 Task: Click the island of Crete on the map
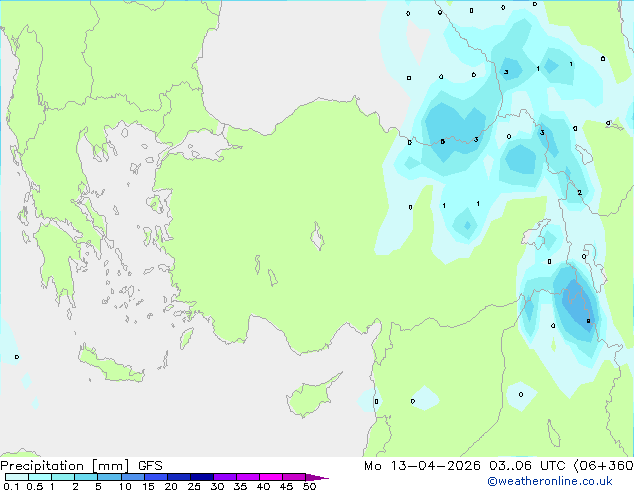pos(109,365)
